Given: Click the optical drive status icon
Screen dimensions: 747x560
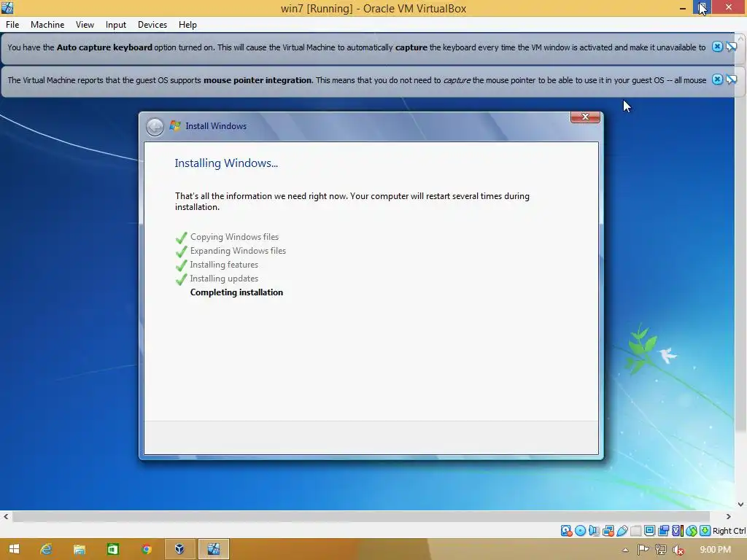Looking at the screenshot, I should point(580,531).
